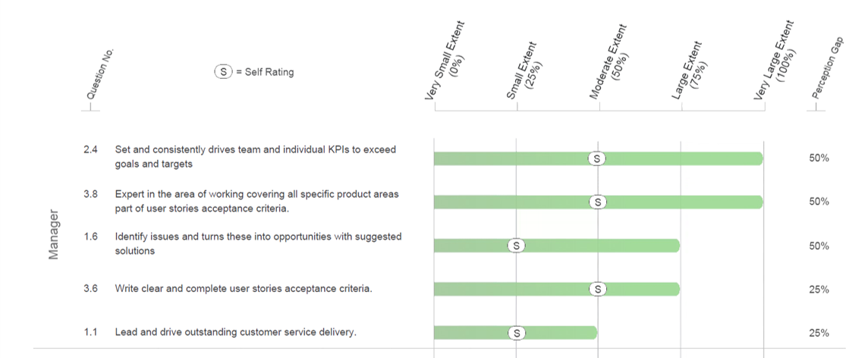Select the question number 1.6 label
This screenshot has height=358, width=868.
(91, 237)
